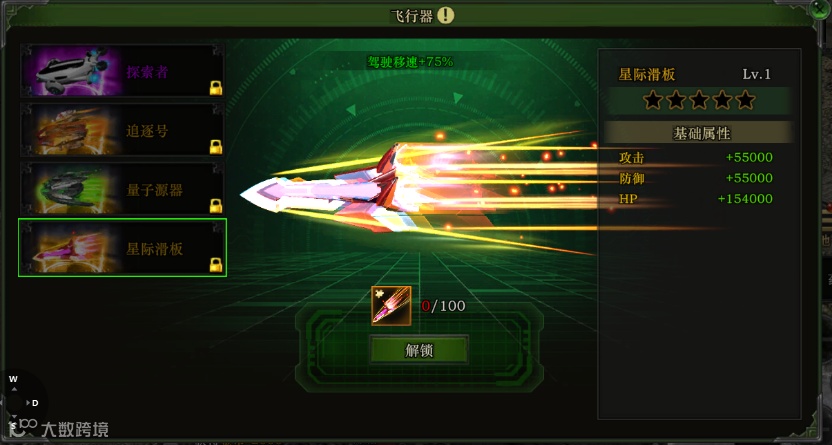Select the 追逐号 aircraft entry
Image resolution: width=832 pixels, height=445 pixels.
pyautogui.click(x=122, y=130)
